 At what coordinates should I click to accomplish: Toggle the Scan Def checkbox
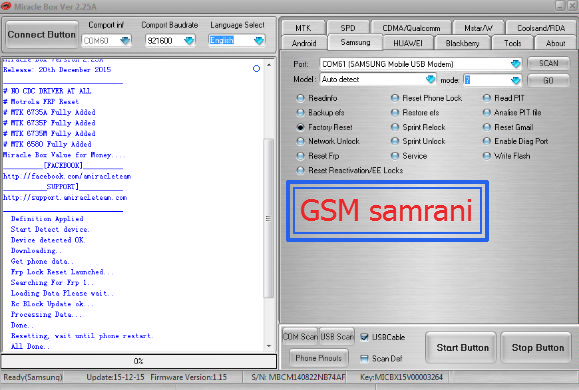coord(364,358)
